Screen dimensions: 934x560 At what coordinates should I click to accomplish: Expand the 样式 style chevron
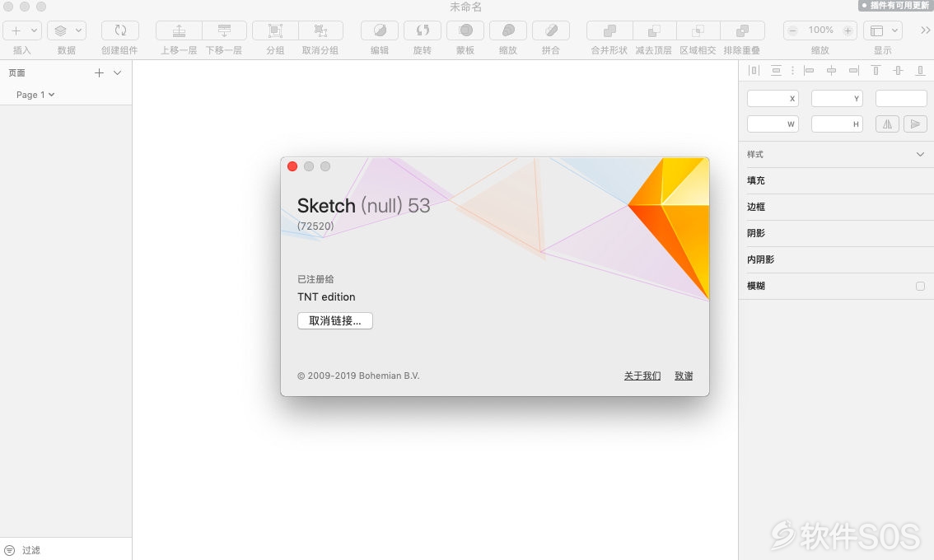920,154
